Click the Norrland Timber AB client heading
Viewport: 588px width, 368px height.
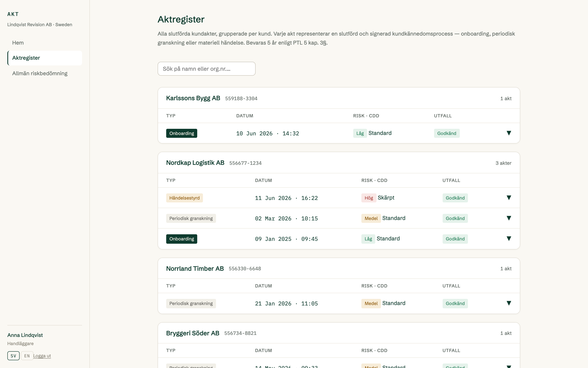195,268
